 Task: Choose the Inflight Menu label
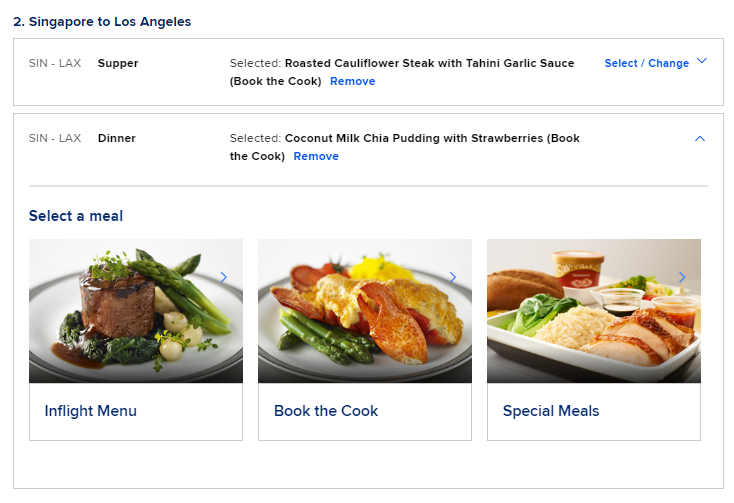click(91, 411)
